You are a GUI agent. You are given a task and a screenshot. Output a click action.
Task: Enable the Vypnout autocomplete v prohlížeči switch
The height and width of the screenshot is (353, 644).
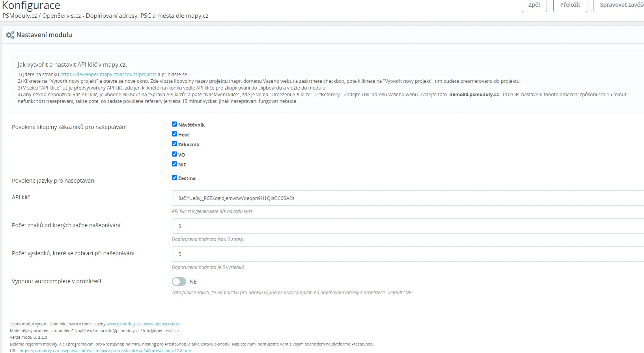tap(179, 282)
